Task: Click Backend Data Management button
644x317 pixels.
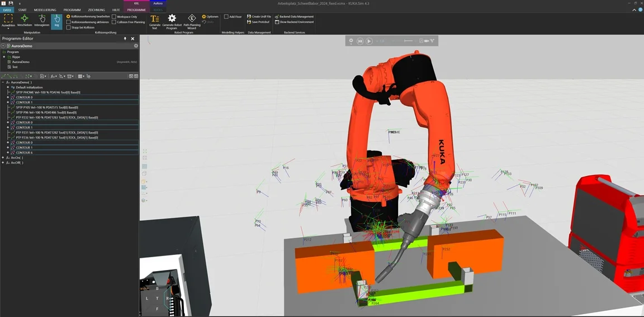Action: pyautogui.click(x=294, y=17)
